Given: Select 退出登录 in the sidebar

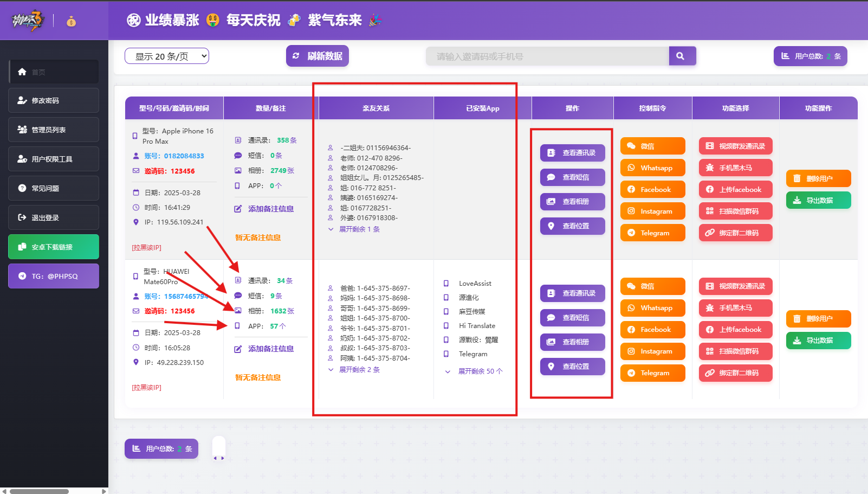Looking at the screenshot, I should [x=53, y=217].
